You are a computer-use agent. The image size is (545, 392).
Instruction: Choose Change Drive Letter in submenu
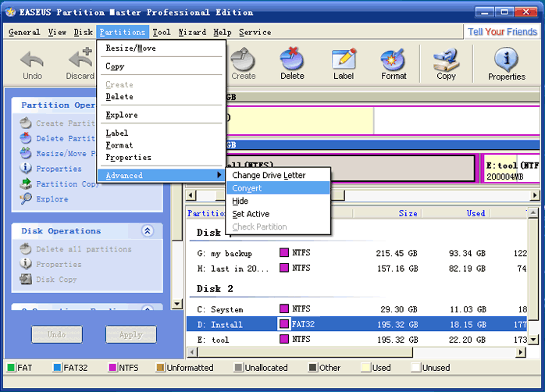click(278, 175)
